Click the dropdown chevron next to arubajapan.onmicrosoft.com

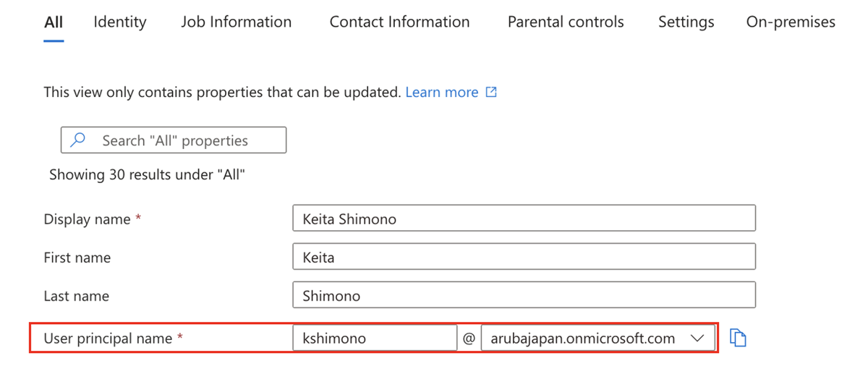tap(698, 338)
